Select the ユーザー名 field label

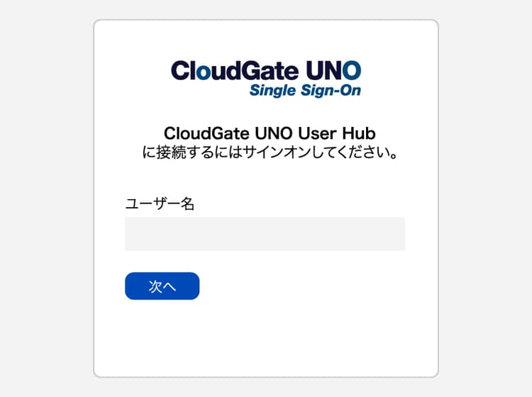[x=160, y=204]
